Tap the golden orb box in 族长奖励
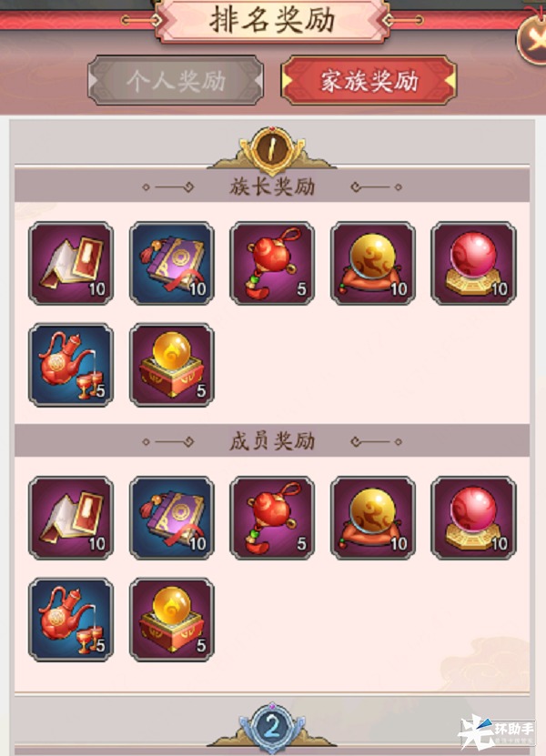 point(172,365)
